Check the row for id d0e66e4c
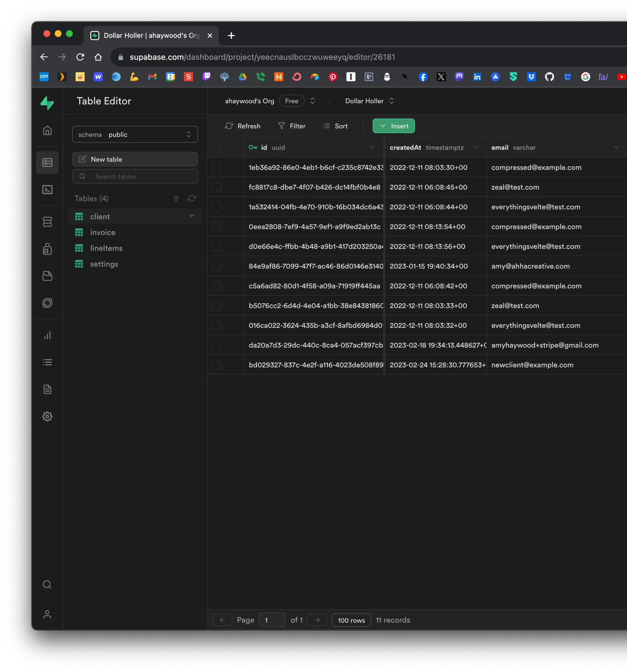This screenshot has height=672, width=627. coord(217,246)
